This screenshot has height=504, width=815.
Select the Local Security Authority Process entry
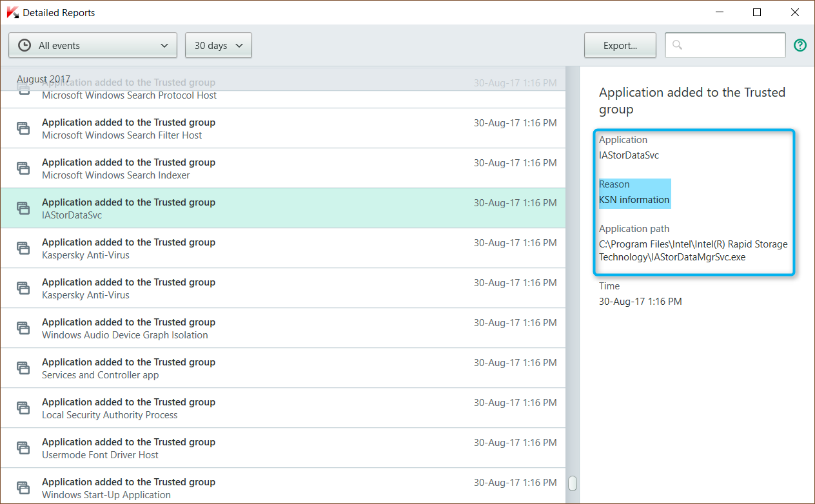pyautogui.click(x=282, y=408)
